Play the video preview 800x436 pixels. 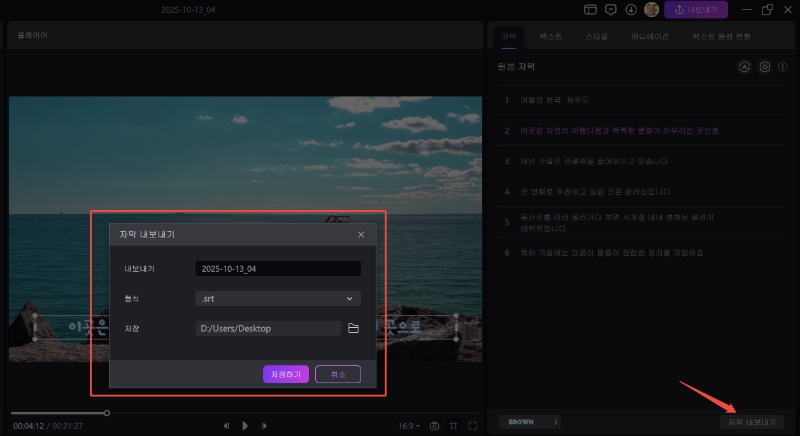click(x=245, y=426)
